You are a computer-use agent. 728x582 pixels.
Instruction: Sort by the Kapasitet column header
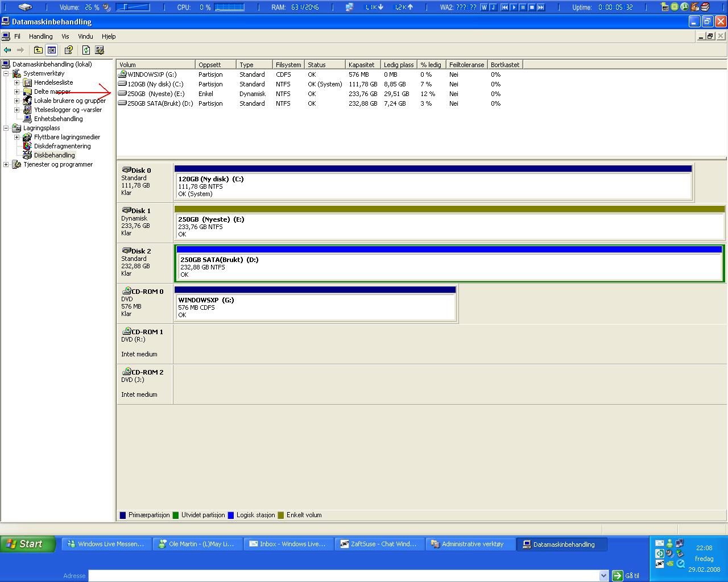pyautogui.click(x=363, y=65)
